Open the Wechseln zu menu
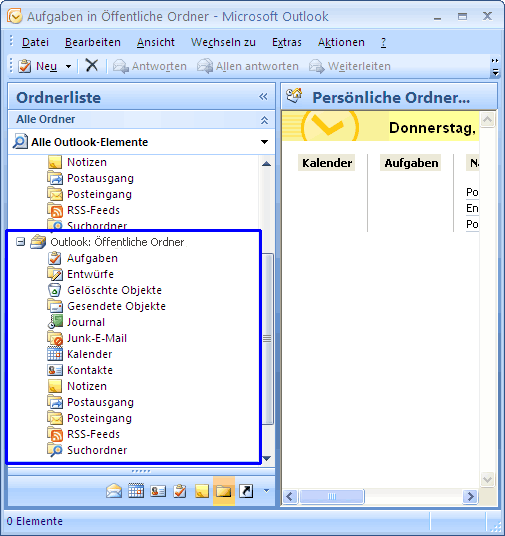The width and height of the screenshot is (505, 536). coord(223,42)
